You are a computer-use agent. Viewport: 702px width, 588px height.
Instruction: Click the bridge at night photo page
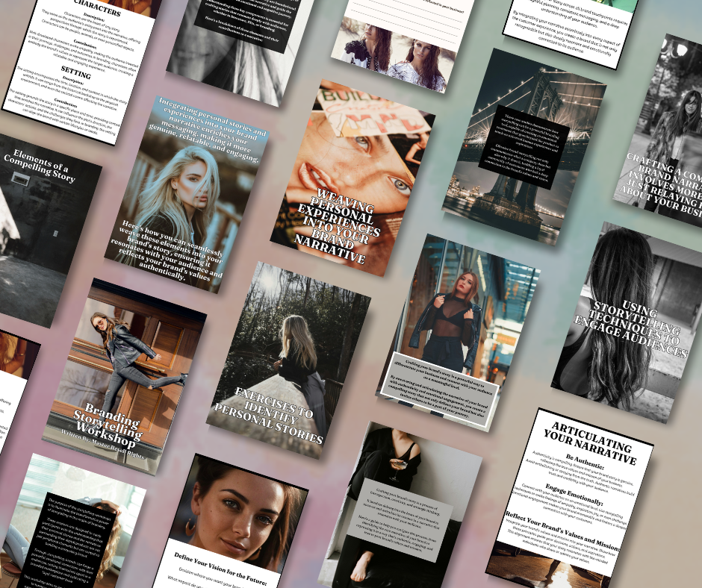click(x=524, y=147)
